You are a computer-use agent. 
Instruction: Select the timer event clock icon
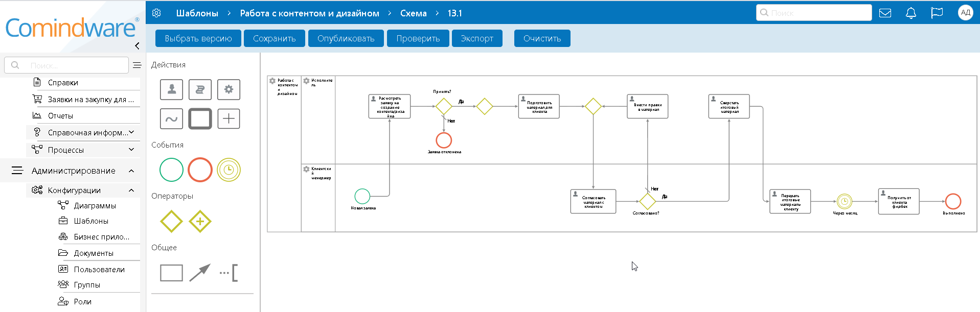(x=229, y=170)
